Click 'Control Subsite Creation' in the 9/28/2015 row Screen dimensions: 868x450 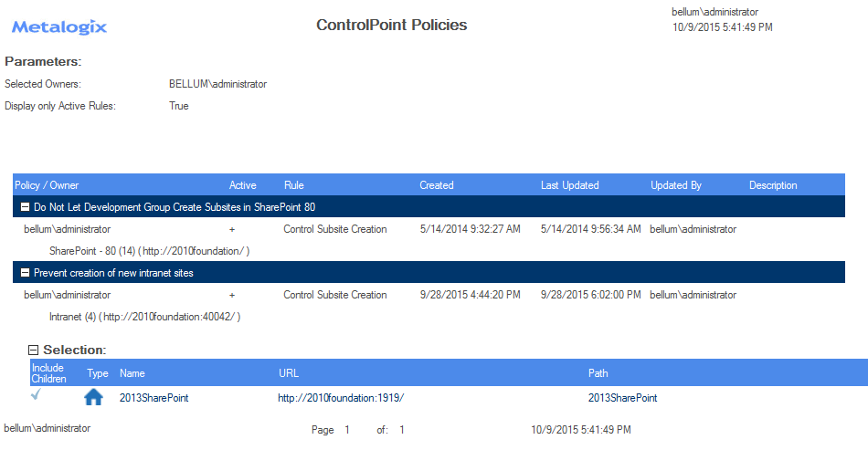(335, 295)
